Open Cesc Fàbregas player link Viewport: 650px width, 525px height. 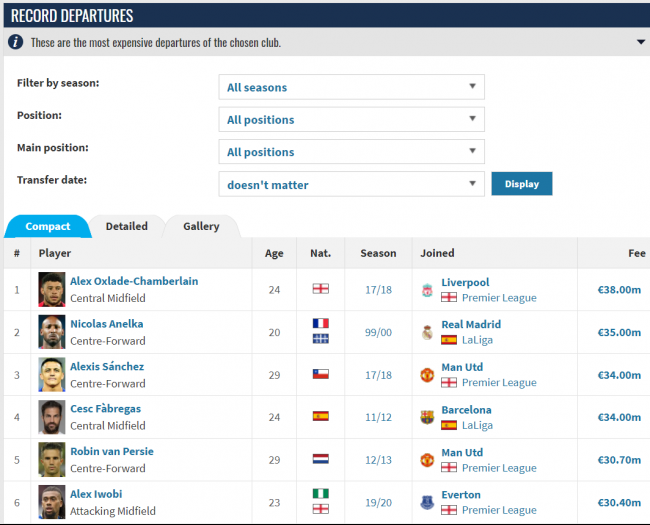[x=105, y=409]
